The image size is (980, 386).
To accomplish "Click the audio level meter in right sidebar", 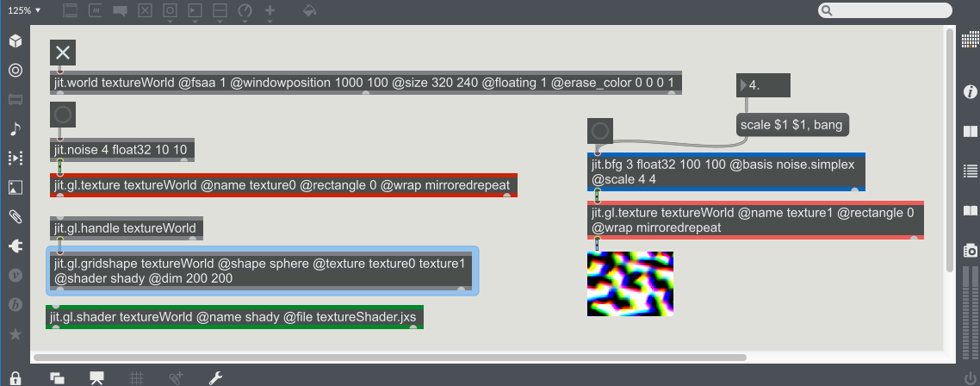I will point(970,314).
